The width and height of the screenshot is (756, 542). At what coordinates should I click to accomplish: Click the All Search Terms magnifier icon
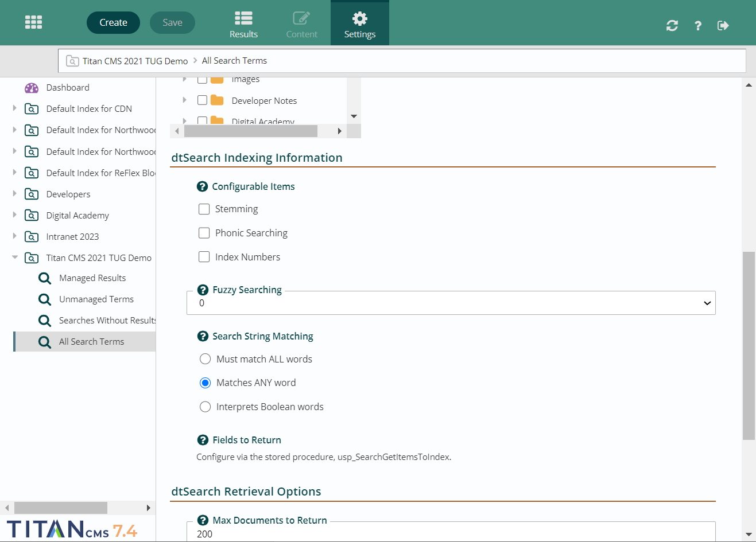click(45, 342)
